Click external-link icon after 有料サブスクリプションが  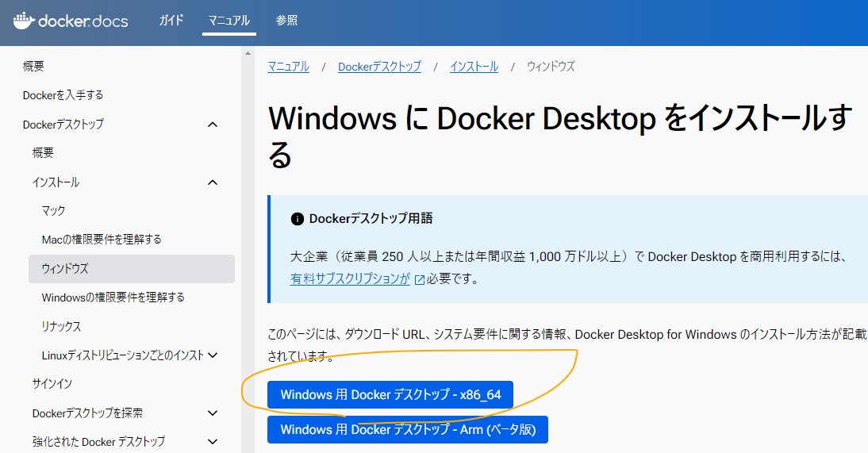(420, 280)
